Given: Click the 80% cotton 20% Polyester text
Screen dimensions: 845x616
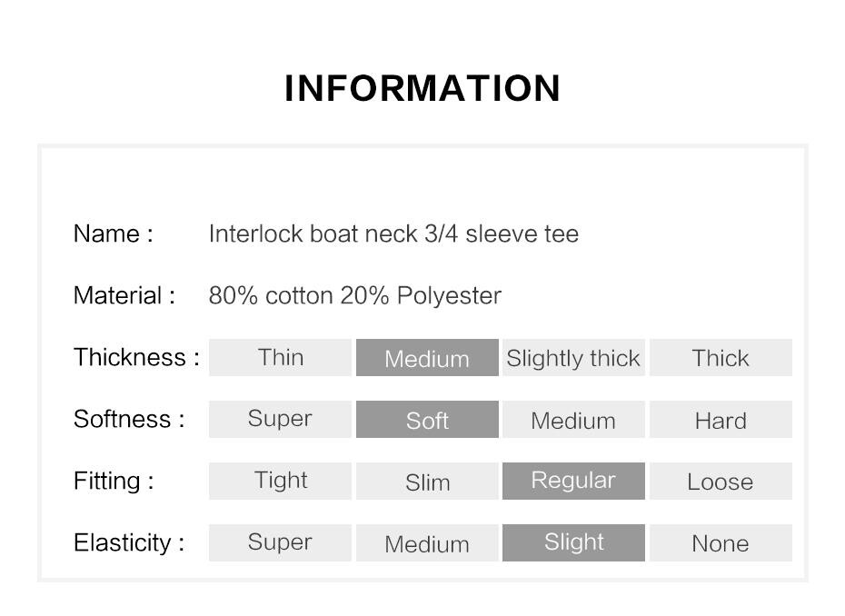Looking at the screenshot, I should (x=355, y=295).
